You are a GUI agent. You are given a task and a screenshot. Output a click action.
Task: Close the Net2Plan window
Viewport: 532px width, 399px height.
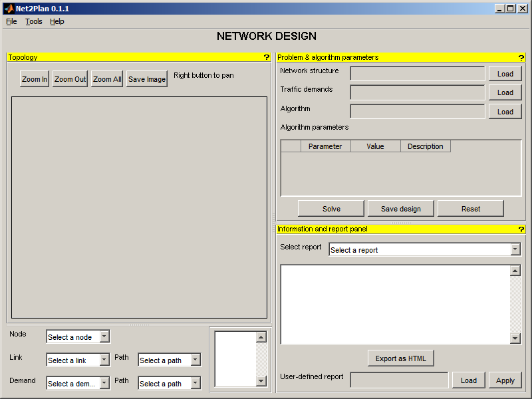pos(523,9)
